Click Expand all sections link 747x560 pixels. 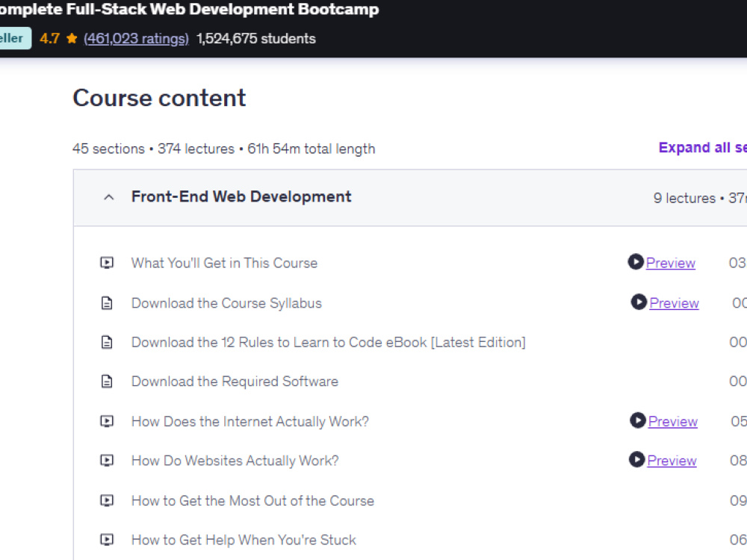point(703,148)
